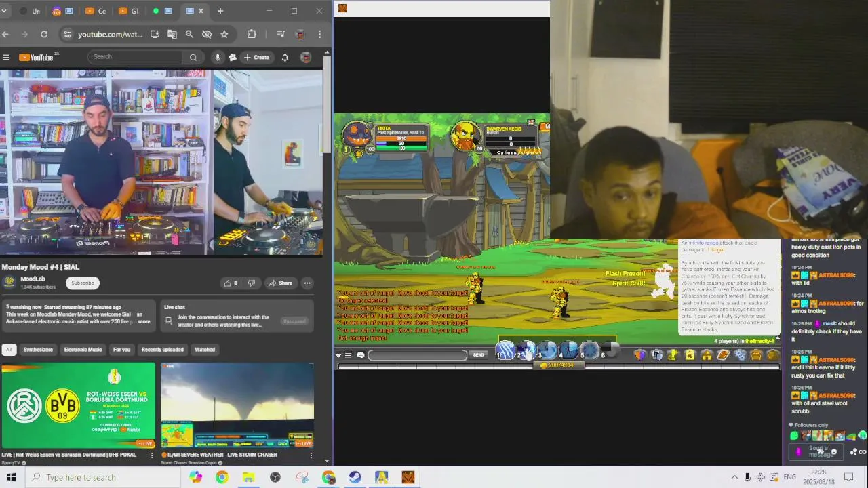Click the YouTube search box
The height and width of the screenshot is (488, 868).
(136, 57)
